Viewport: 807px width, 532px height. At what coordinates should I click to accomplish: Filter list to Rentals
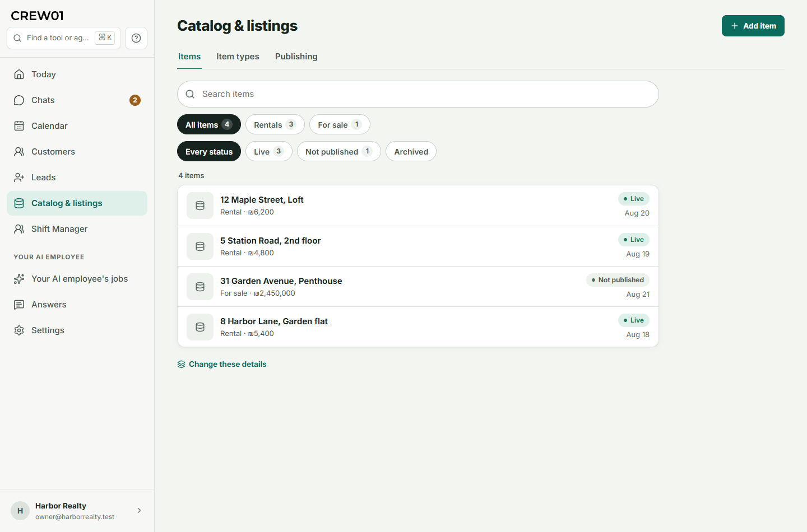pos(275,124)
